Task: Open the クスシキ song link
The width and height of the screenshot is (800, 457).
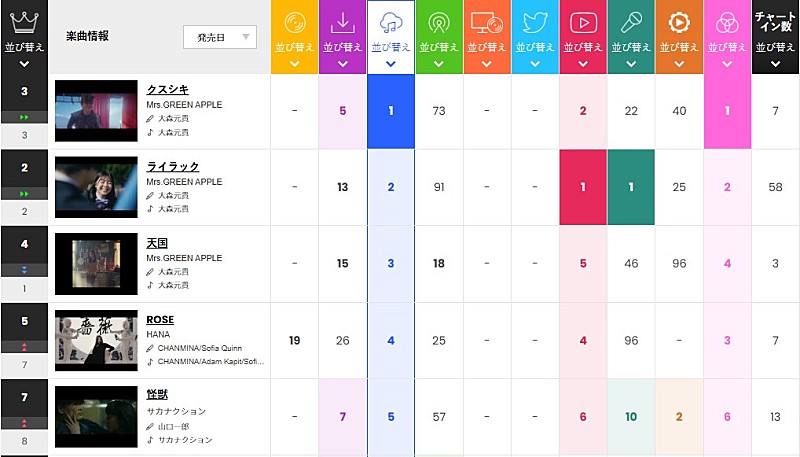Action: click(x=167, y=89)
